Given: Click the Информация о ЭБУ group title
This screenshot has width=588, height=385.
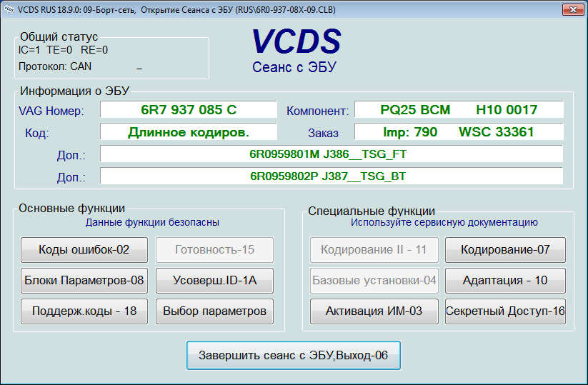Looking at the screenshot, I should [74, 91].
